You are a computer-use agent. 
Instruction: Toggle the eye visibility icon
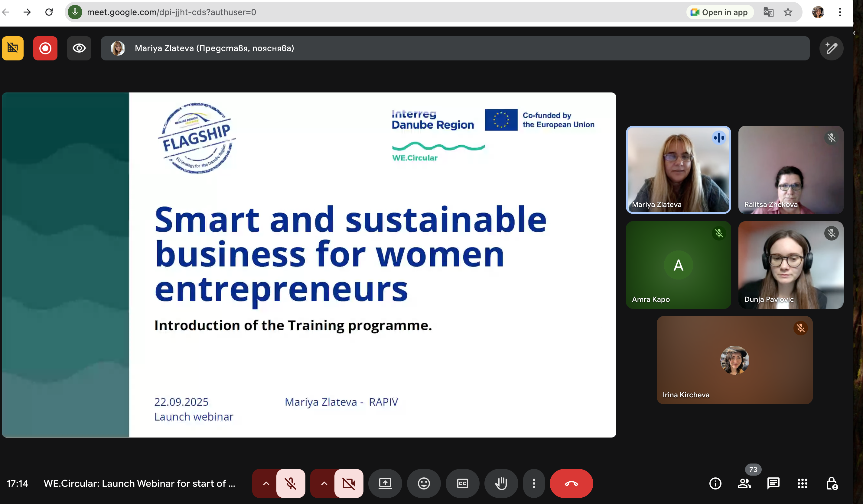[x=79, y=48]
